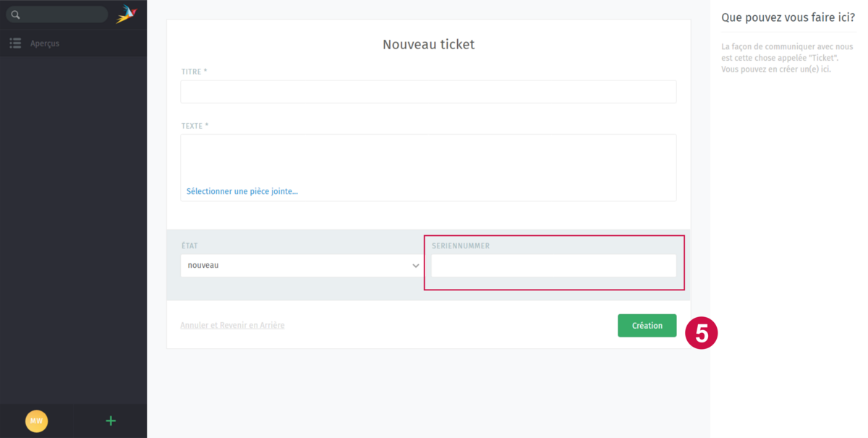Click the list icon beside Aperçus
This screenshot has height=438, width=868.
15,43
